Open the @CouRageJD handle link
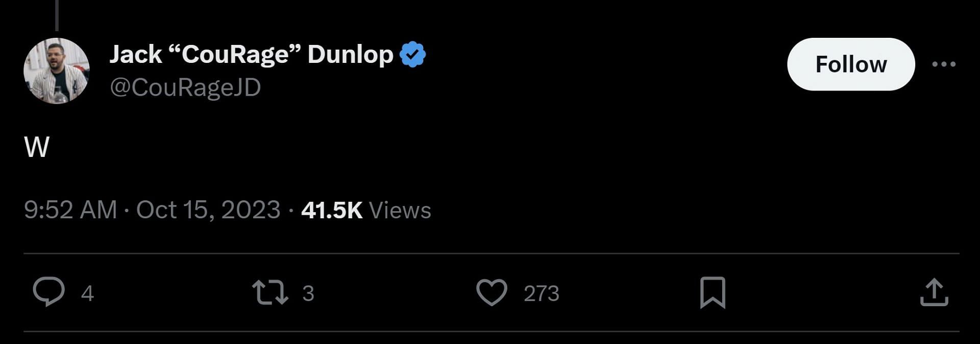Screen dimensions: 980x344 pos(185,88)
